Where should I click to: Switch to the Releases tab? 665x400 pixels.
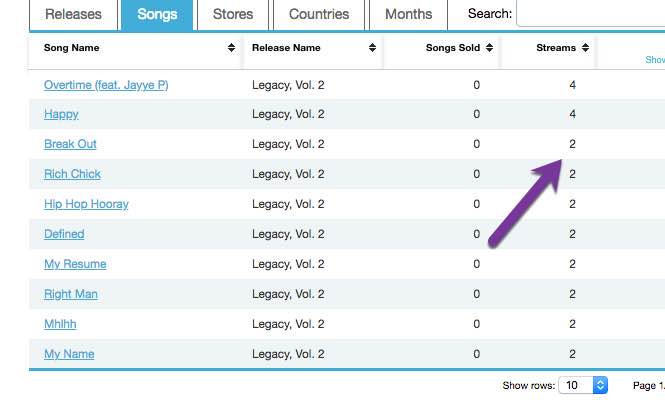tap(74, 14)
